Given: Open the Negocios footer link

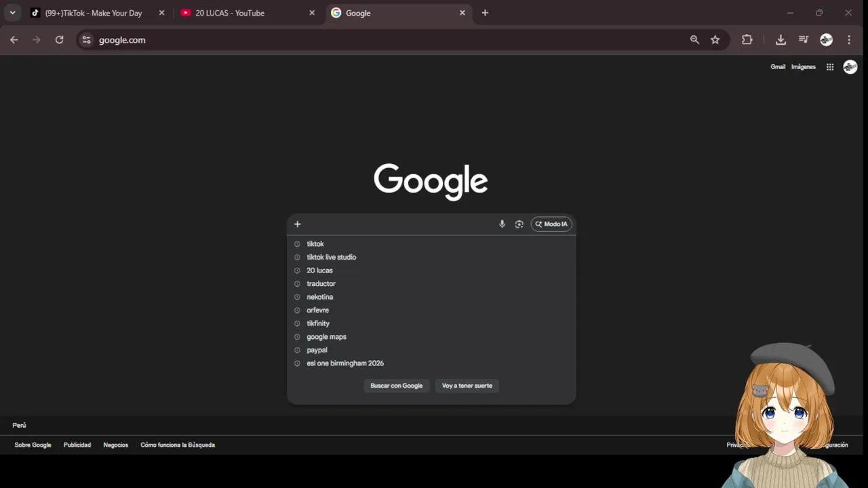Looking at the screenshot, I should [x=116, y=445].
